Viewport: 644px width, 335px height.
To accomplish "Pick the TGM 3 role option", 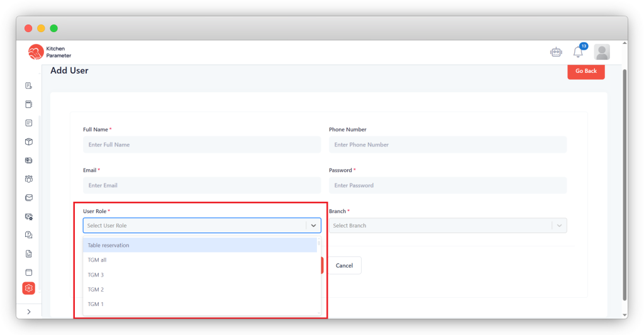I will pyautogui.click(x=199, y=275).
